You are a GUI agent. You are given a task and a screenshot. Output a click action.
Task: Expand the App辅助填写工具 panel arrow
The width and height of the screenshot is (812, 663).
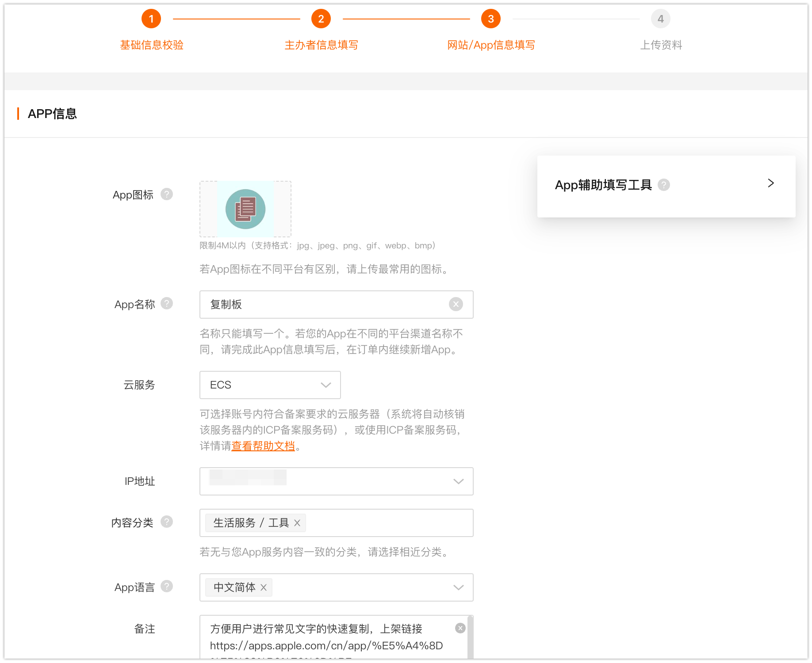click(x=771, y=183)
